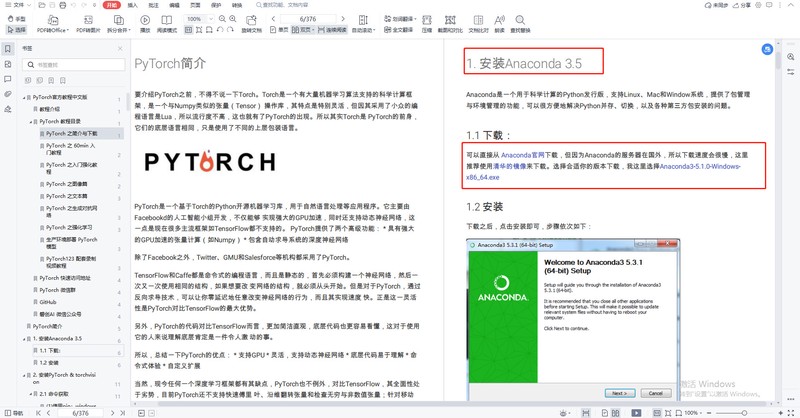The image size is (800, 418).
Task: Click the open folder icon in title bar
Action: point(42,5)
